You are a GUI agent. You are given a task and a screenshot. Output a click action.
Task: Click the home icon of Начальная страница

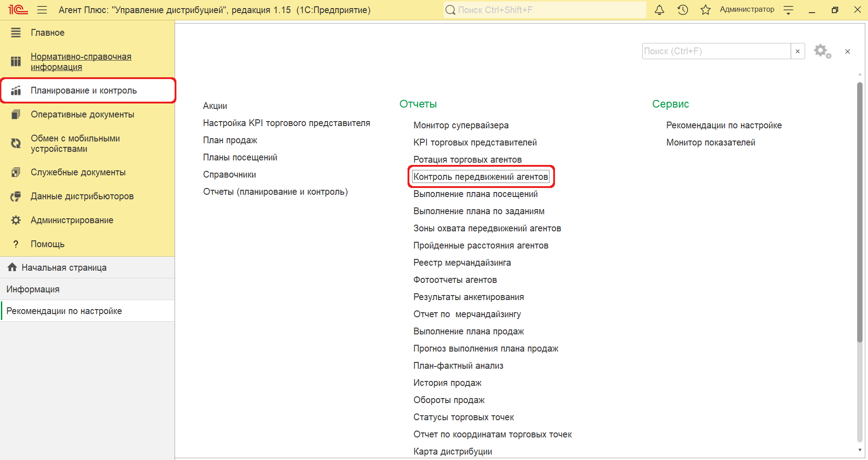click(12, 267)
